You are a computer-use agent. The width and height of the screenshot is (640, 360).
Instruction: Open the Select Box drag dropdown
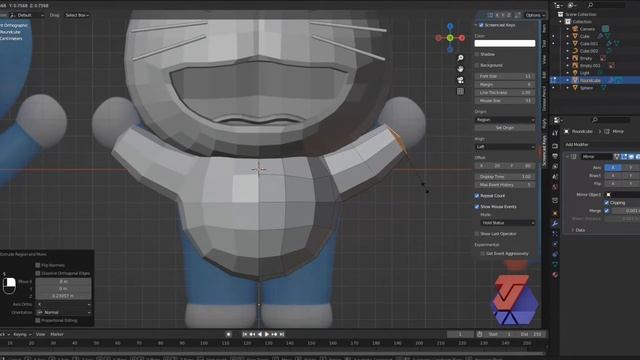coord(77,15)
